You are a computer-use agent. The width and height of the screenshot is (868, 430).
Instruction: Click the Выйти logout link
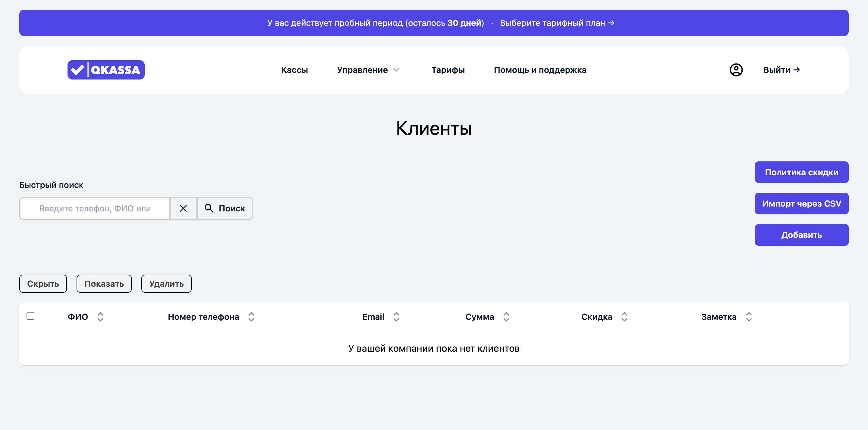(x=781, y=70)
